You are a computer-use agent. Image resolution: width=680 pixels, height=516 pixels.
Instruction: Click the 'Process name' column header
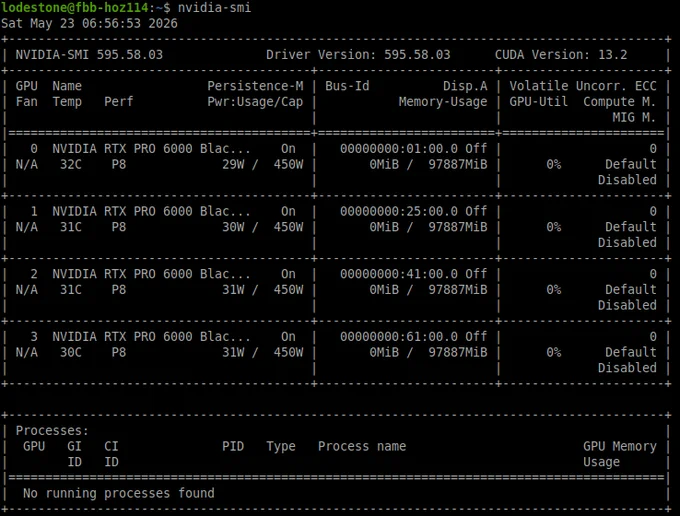pos(362,446)
